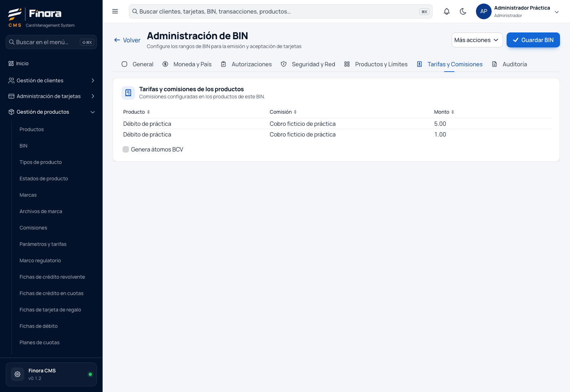Click the Gestión de clientes people icon
Screen dimensions: 570x392
(x=11, y=81)
